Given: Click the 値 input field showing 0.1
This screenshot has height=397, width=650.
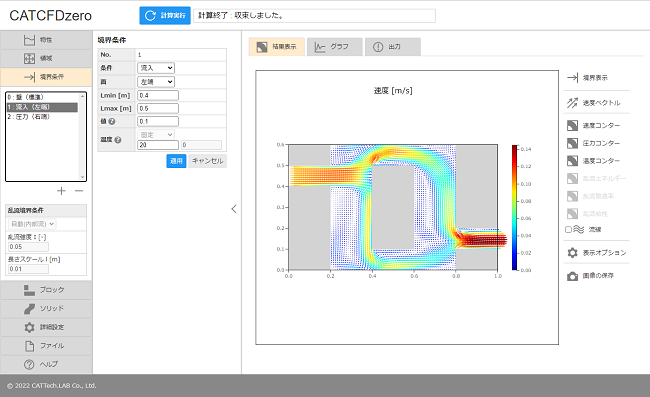Looking at the screenshot, I should pyautogui.click(x=158, y=121).
